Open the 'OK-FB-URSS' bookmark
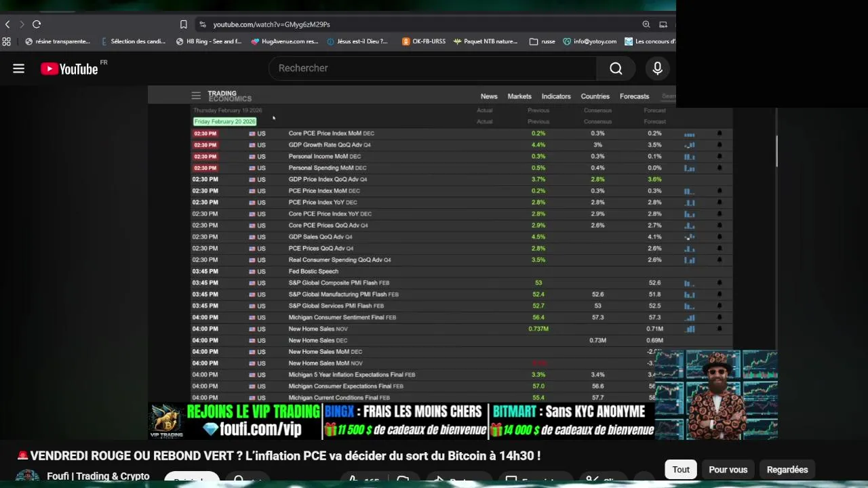Screen dimensions: 868x488 (424, 41)
